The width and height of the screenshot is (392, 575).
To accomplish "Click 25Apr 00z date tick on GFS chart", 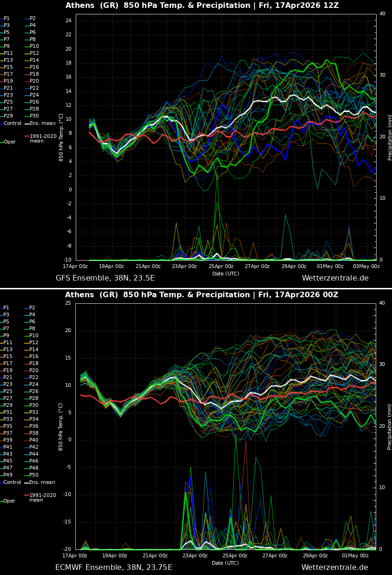I will [x=221, y=267].
